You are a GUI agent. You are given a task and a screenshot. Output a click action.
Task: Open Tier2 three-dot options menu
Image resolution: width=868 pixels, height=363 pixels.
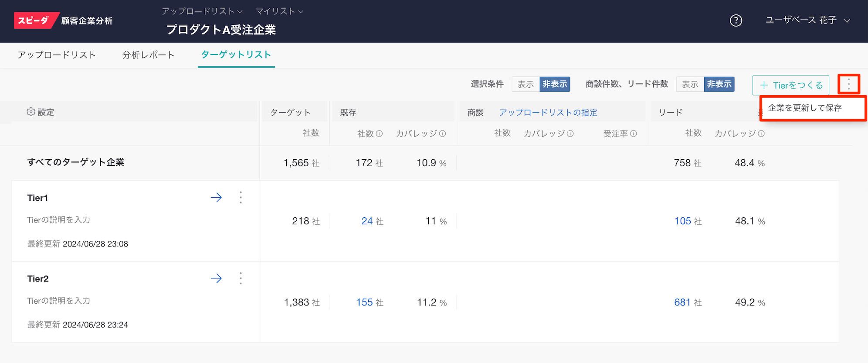click(x=241, y=278)
